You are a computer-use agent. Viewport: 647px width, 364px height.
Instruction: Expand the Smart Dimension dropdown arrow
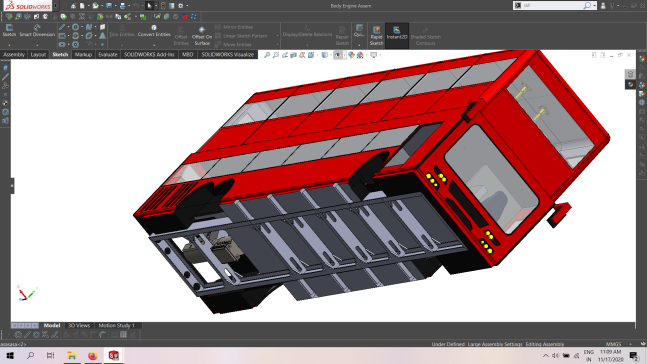(37, 45)
